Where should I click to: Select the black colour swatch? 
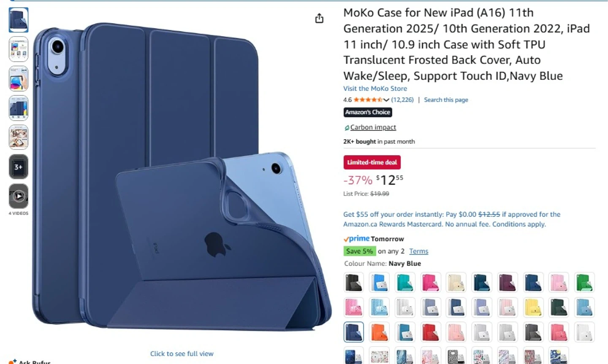354,282
